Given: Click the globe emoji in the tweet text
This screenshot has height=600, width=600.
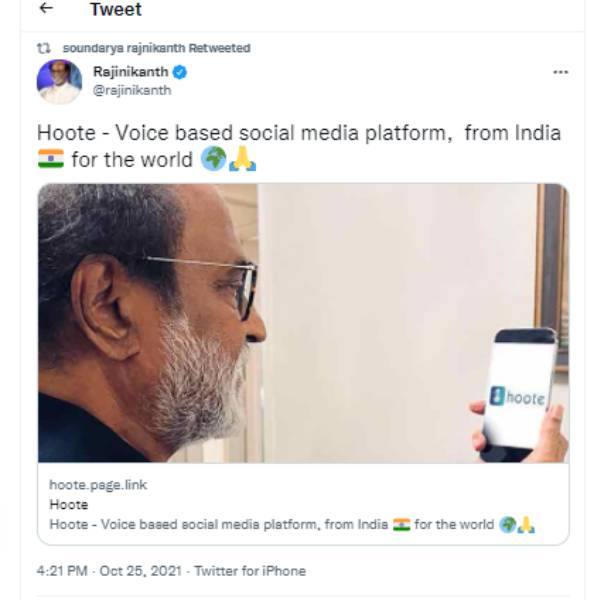Looking at the screenshot, I should tap(213, 160).
